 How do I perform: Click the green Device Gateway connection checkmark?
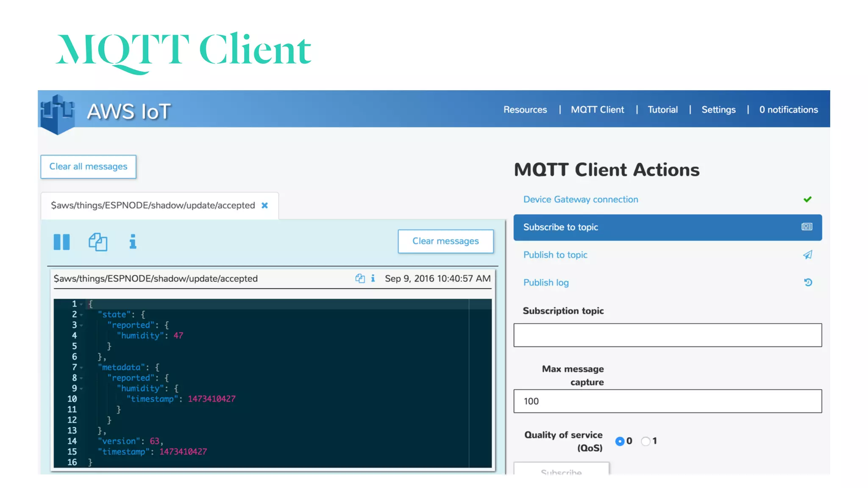click(807, 199)
